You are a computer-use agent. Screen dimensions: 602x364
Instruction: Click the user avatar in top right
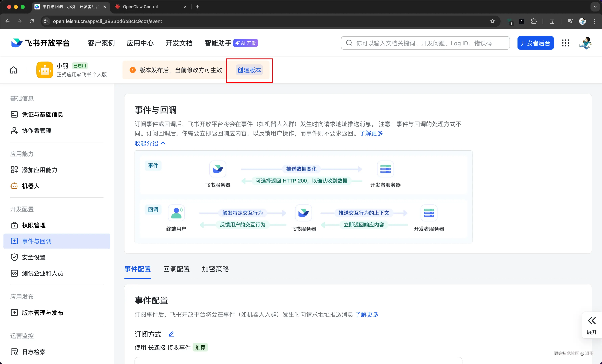pos(585,43)
